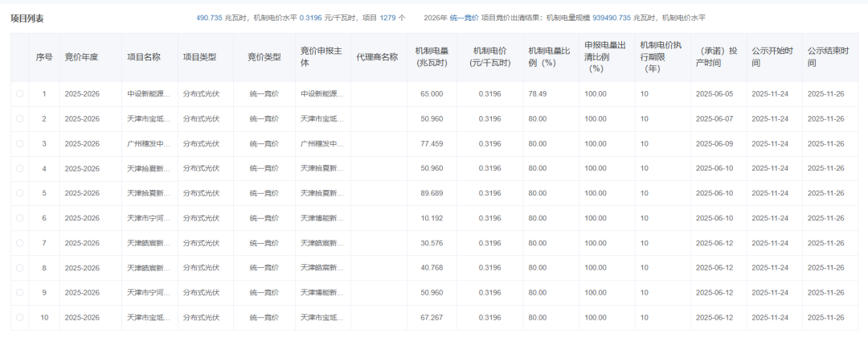868x346 pixels.
Task: Choose the radio button for row 6
Action: [x=19, y=218]
